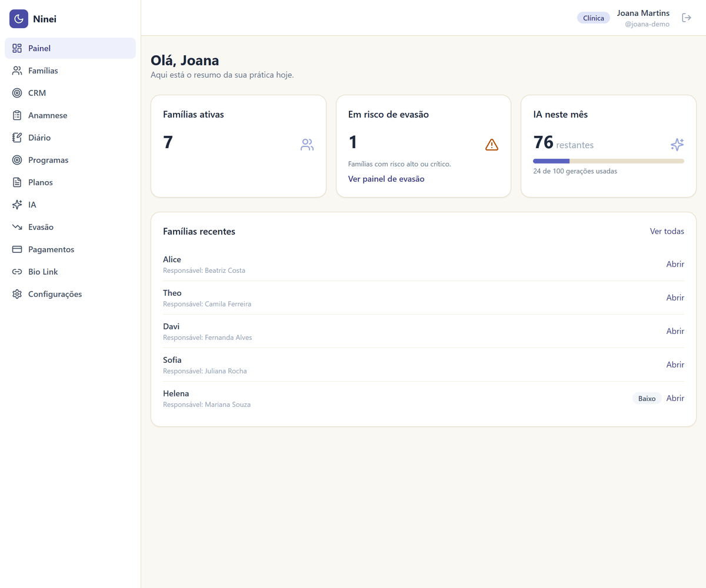This screenshot has width=706, height=588.
Task: Navigate to Pagamentos
Action: 70,249
